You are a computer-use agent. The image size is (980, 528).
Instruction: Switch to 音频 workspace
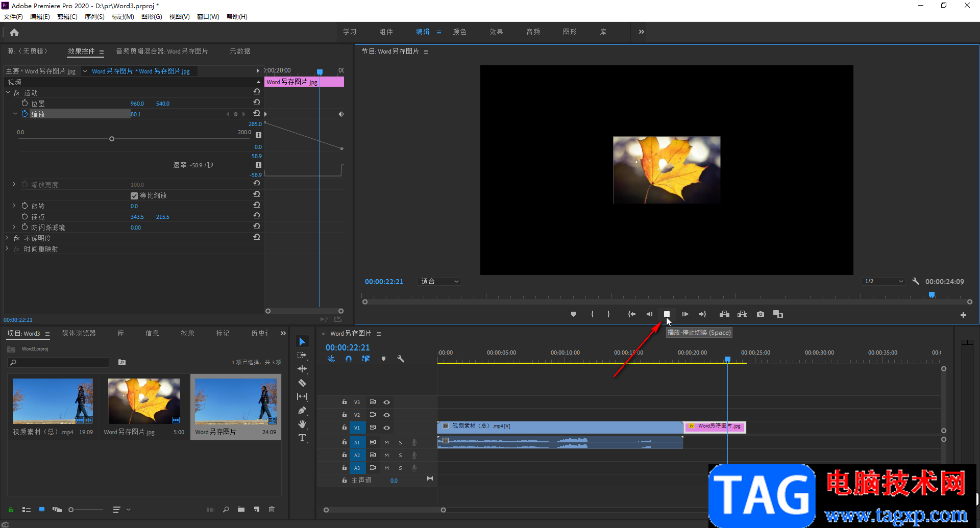533,32
